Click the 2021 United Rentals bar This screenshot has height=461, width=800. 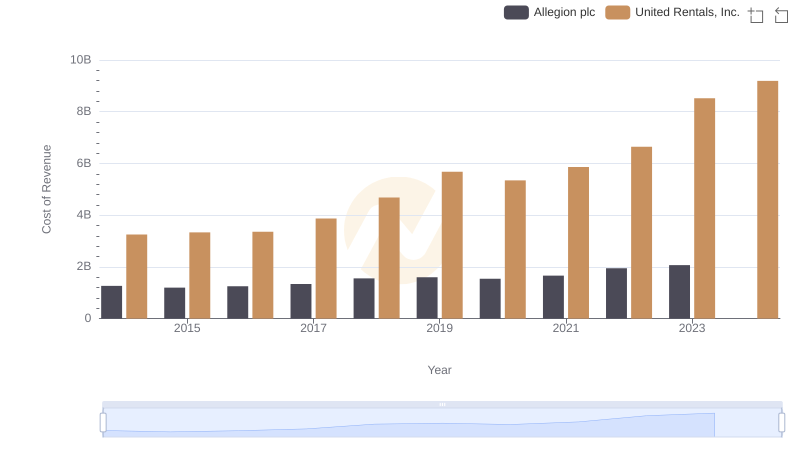coord(578,243)
